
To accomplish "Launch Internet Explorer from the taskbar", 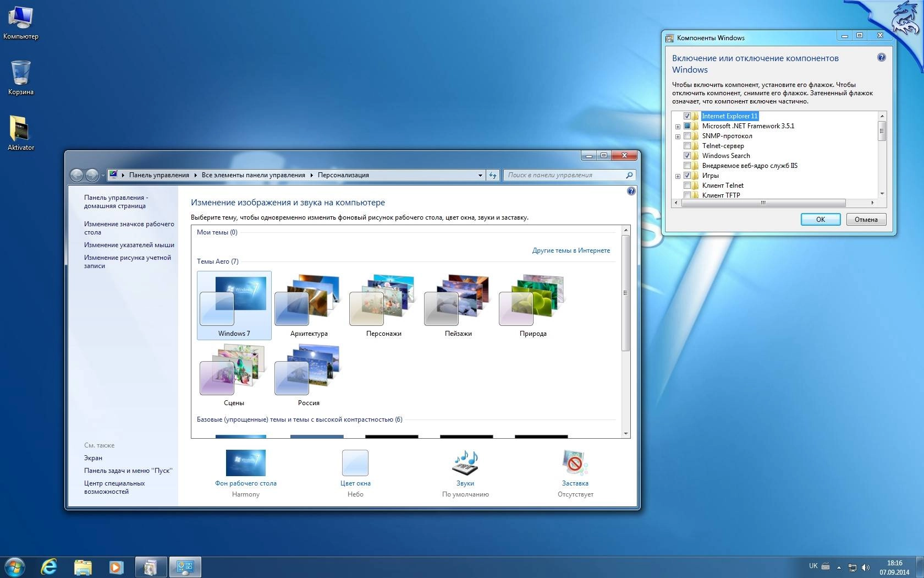I will (50, 567).
